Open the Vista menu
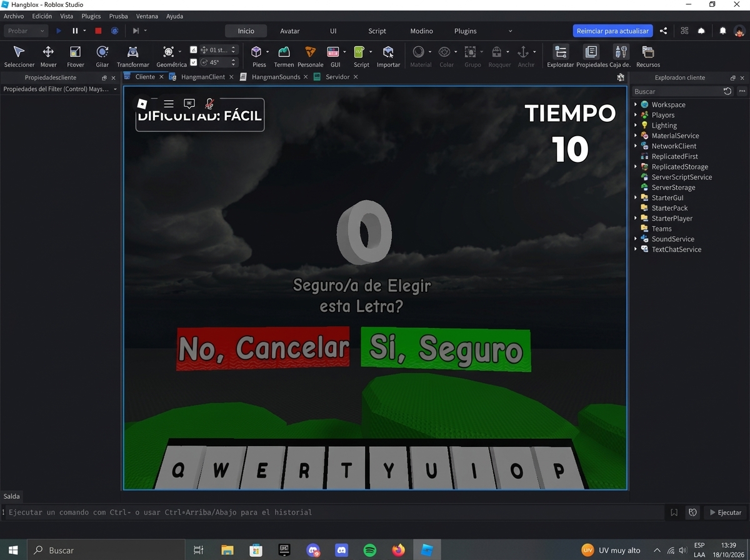 66,16
